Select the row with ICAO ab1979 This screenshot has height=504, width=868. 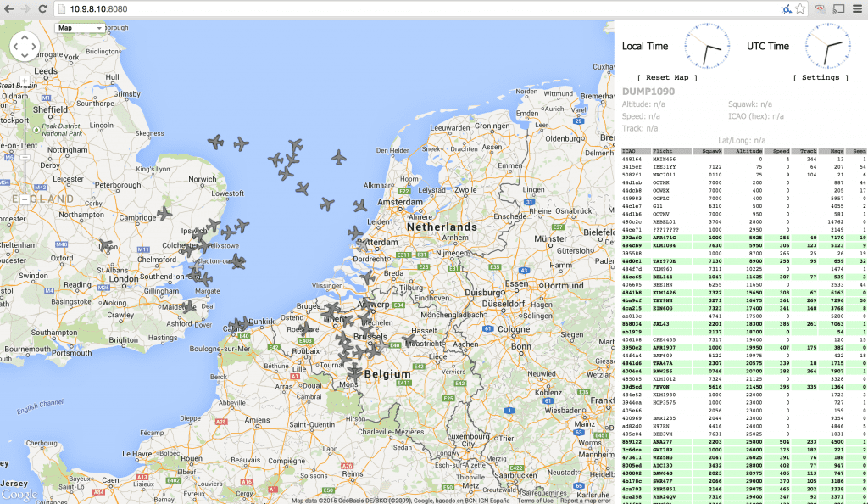click(744, 332)
